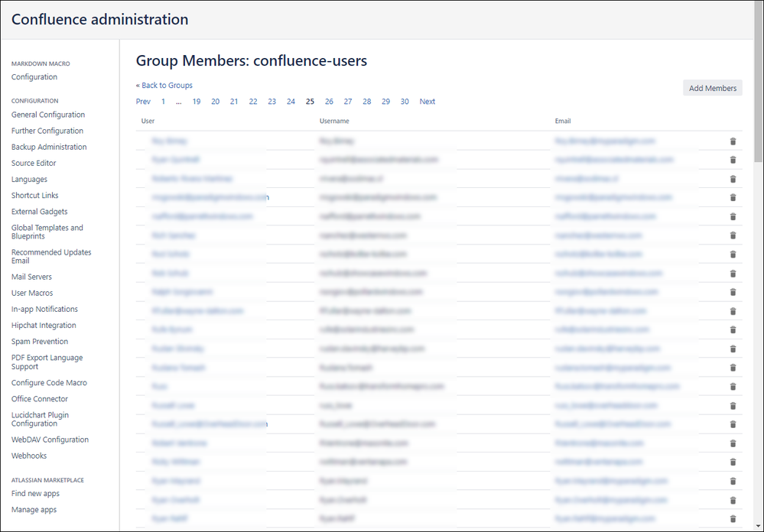Viewport: 764px width, 532px height.
Task: Open Spam Prevention page
Action: [x=40, y=342]
